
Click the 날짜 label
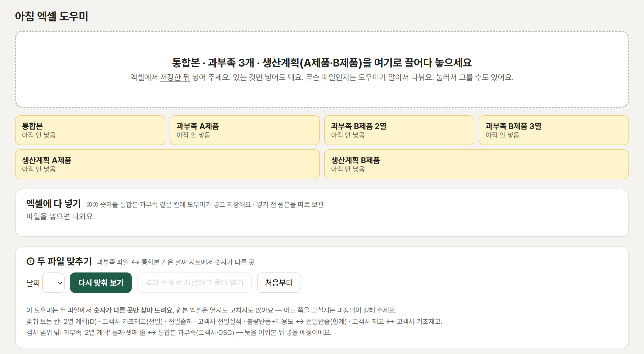click(x=33, y=283)
